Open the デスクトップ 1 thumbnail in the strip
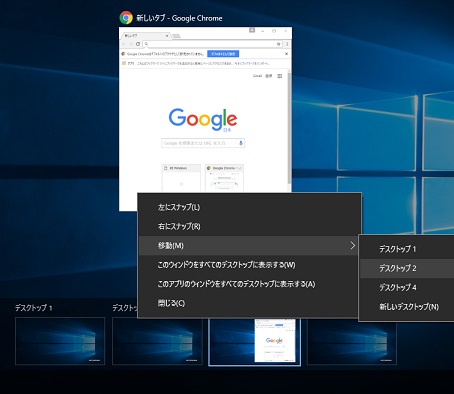Screen dimensions: 454x394 60,341
